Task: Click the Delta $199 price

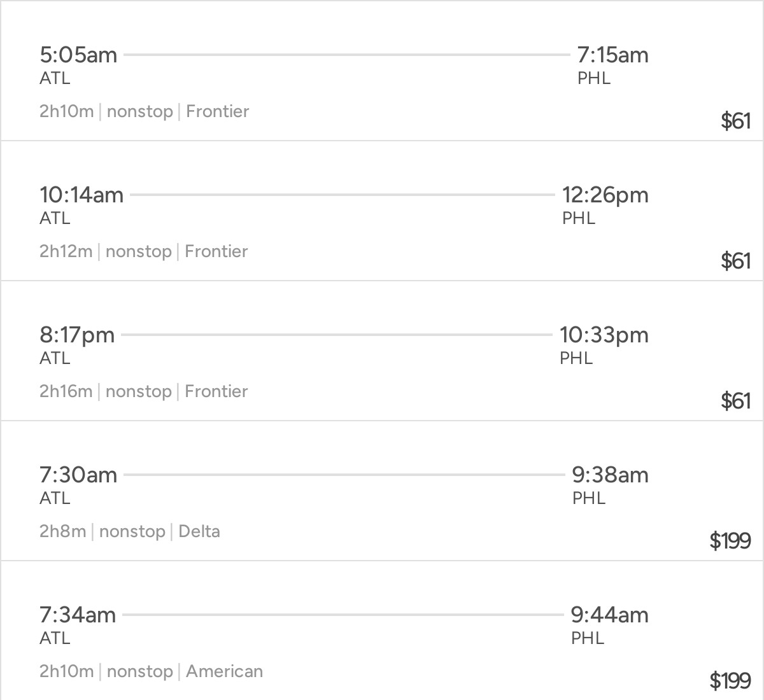Action: 730,541
